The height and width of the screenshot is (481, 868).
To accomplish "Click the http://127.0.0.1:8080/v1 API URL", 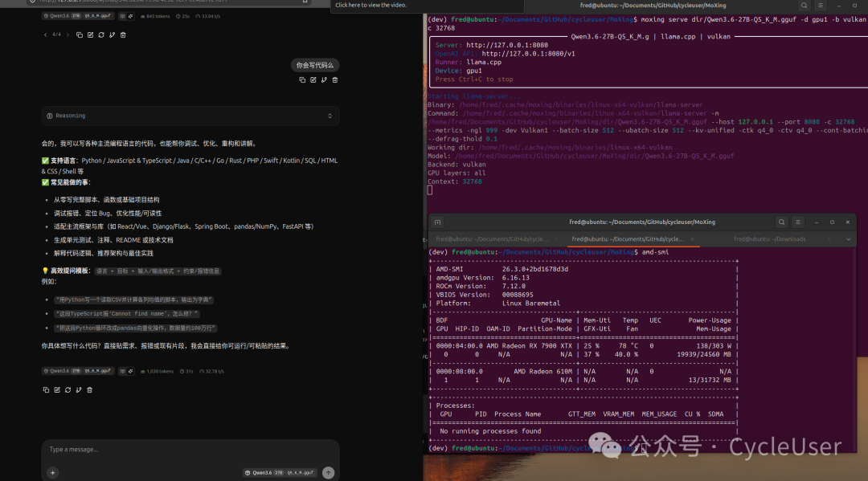I will (528, 54).
